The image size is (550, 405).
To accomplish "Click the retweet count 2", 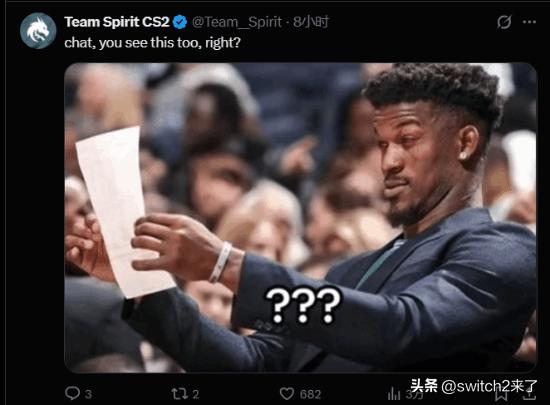I will tap(196, 394).
